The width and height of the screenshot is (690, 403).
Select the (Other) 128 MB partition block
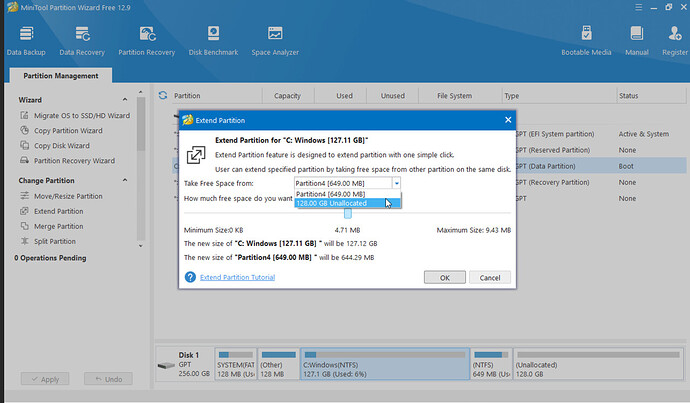[279, 363]
